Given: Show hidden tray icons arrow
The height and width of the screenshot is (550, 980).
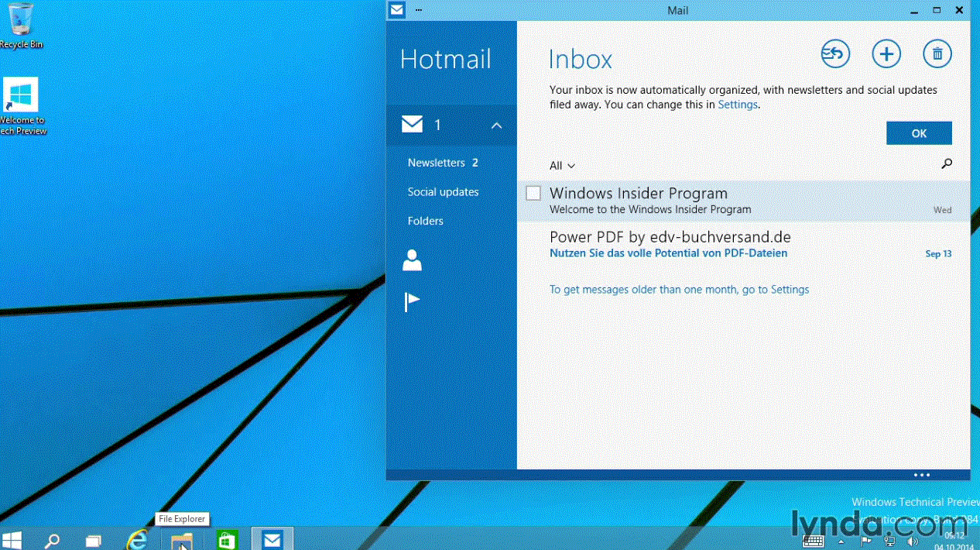Looking at the screenshot, I should (x=841, y=541).
